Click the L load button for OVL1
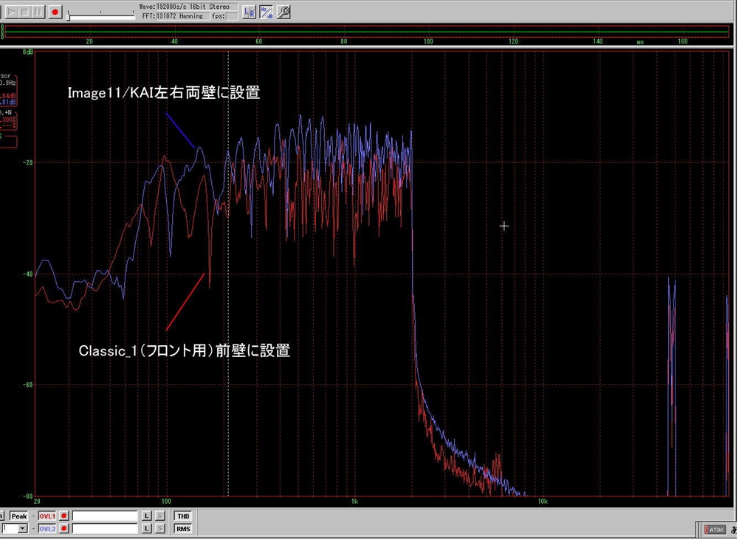Screen dimensions: 756x557 [147, 516]
